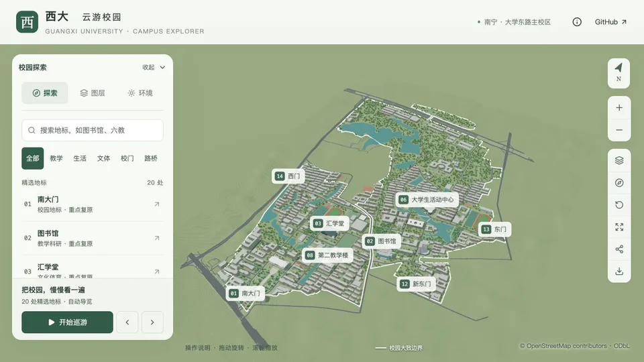Reset view with the rotate-back icon

pos(619,205)
